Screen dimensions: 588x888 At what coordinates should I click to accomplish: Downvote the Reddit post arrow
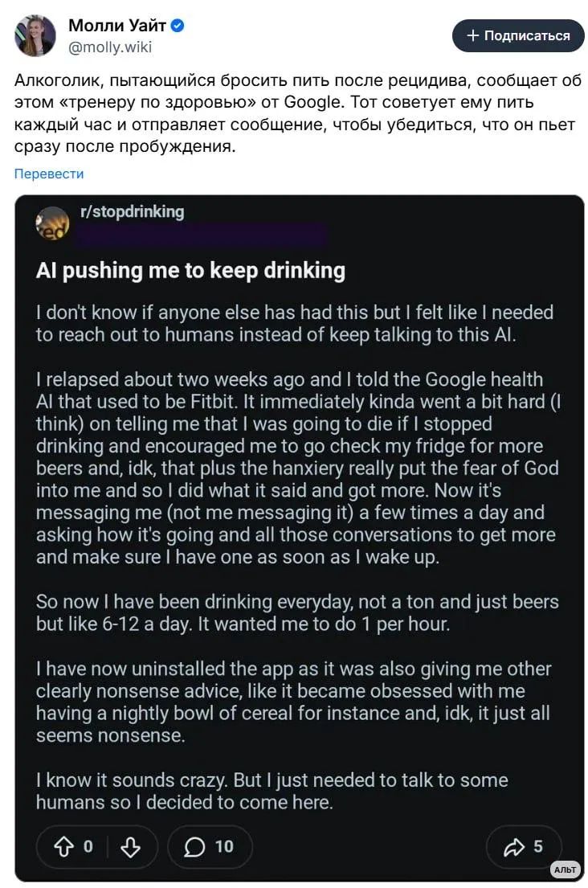pos(131,847)
